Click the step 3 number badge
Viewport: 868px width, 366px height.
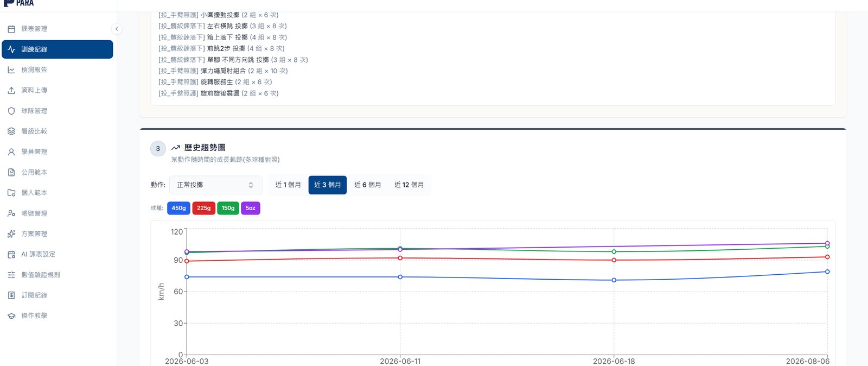pos(158,148)
